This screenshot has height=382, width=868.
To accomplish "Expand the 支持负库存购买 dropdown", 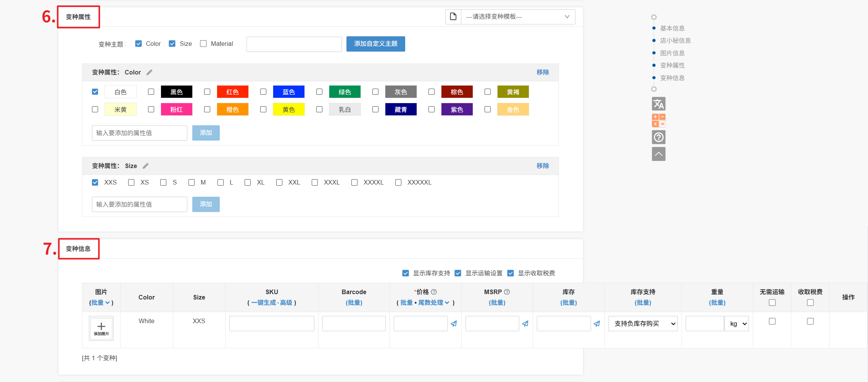I will click(643, 324).
